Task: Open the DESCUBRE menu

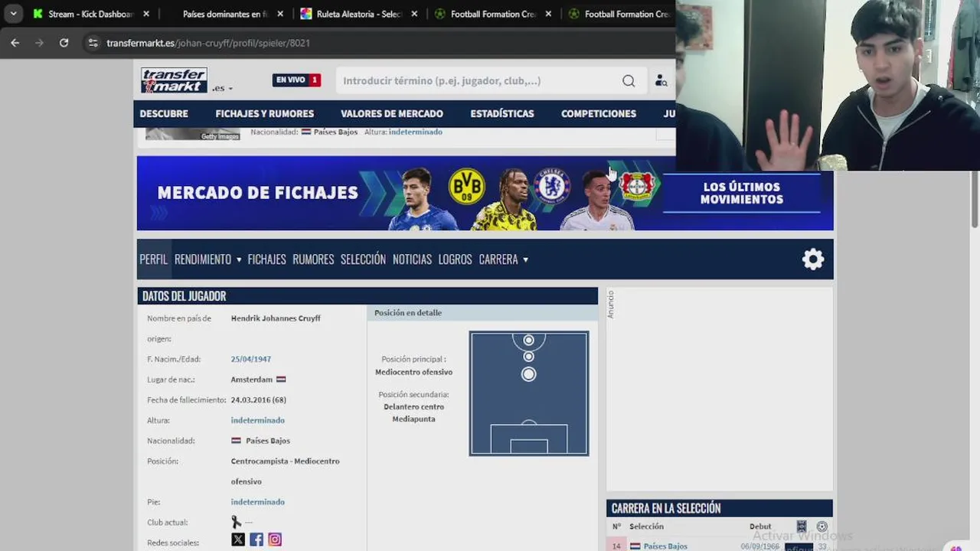Action: point(164,113)
